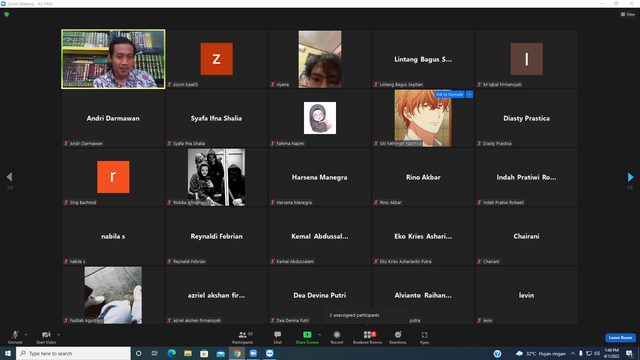Open the View layout menu

628,14
